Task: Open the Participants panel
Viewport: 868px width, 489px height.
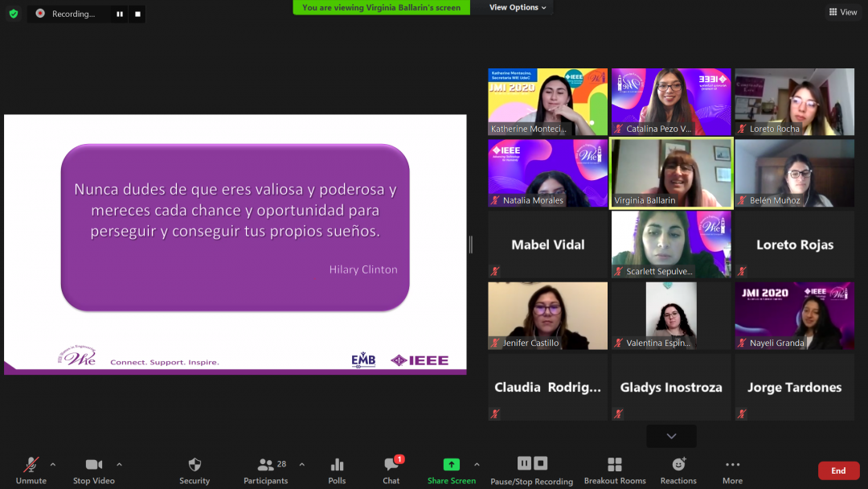Action: 266,465
